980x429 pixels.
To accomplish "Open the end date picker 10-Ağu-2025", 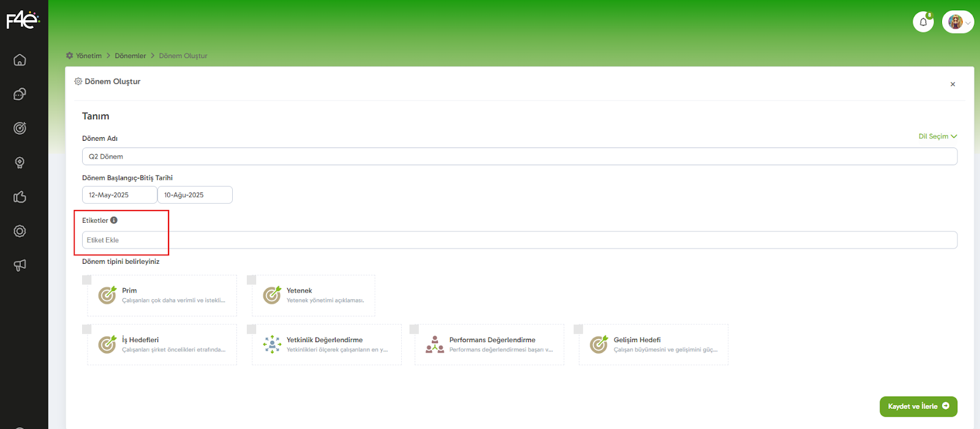I will click(x=195, y=195).
